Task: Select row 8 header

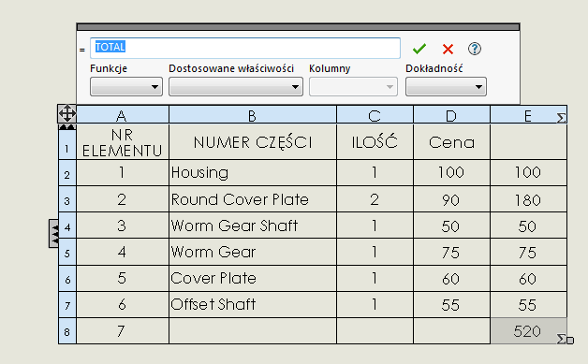Action: pos(67,331)
